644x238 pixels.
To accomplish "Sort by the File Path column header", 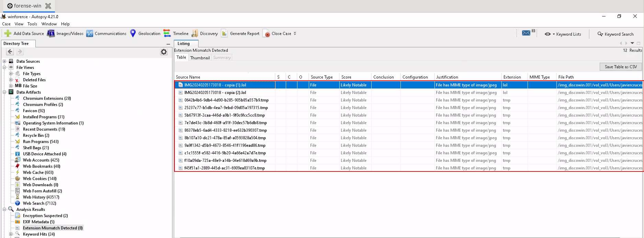I will 599,77.
